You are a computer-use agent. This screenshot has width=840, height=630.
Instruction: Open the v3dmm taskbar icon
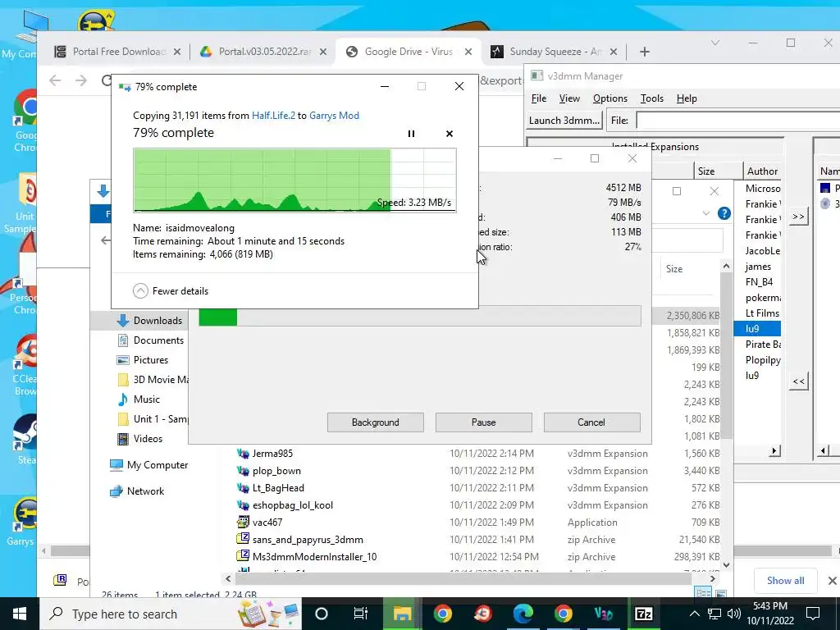coord(603,614)
